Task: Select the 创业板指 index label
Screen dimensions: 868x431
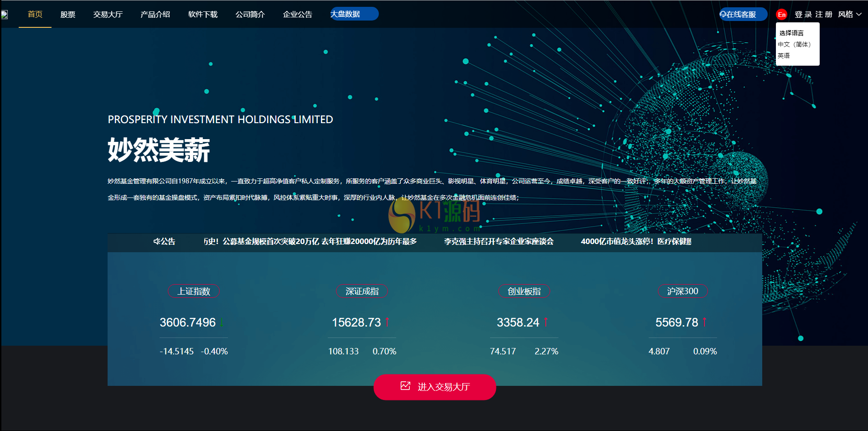Action: 524,291
